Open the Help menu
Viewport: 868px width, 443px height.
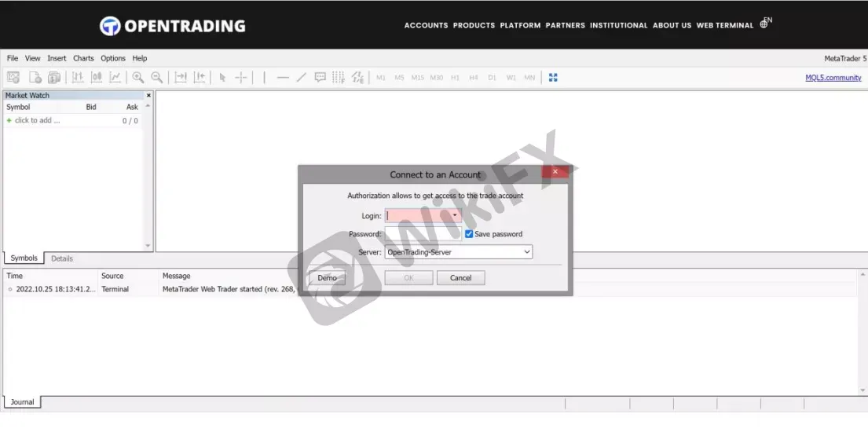coord(140,58)
